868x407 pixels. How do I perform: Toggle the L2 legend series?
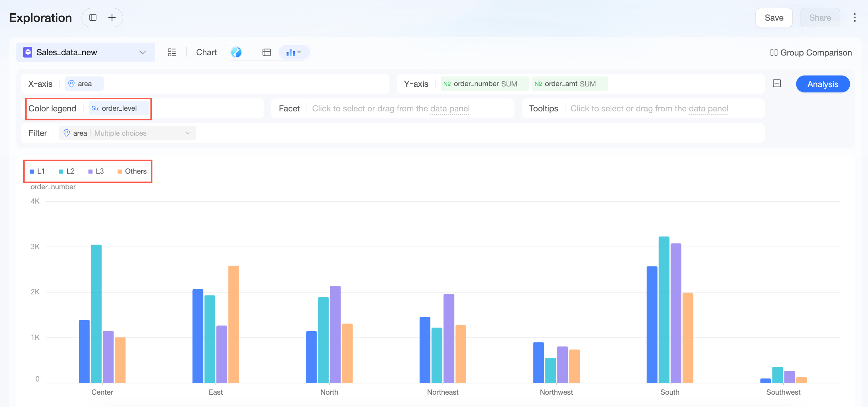66,171
